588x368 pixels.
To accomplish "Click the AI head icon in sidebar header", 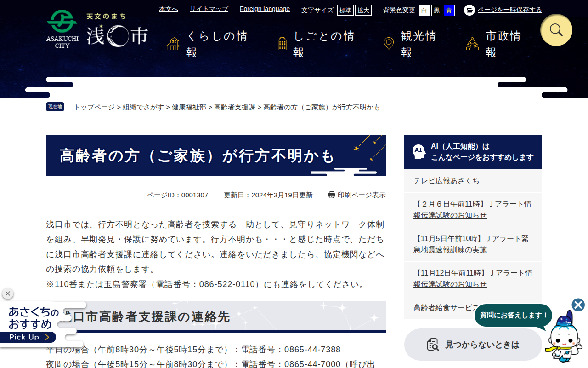I will 418,152.
